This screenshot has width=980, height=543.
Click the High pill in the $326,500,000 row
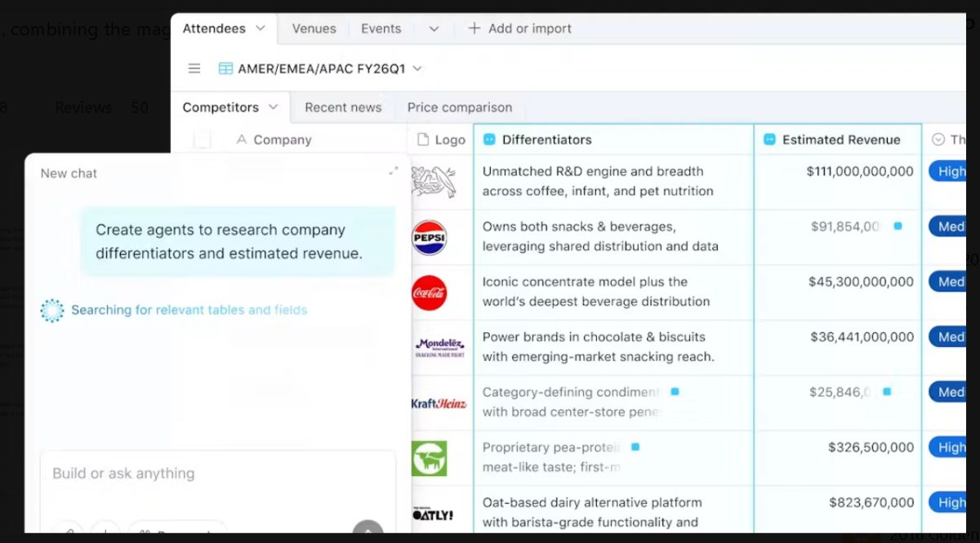click(947, 447)
